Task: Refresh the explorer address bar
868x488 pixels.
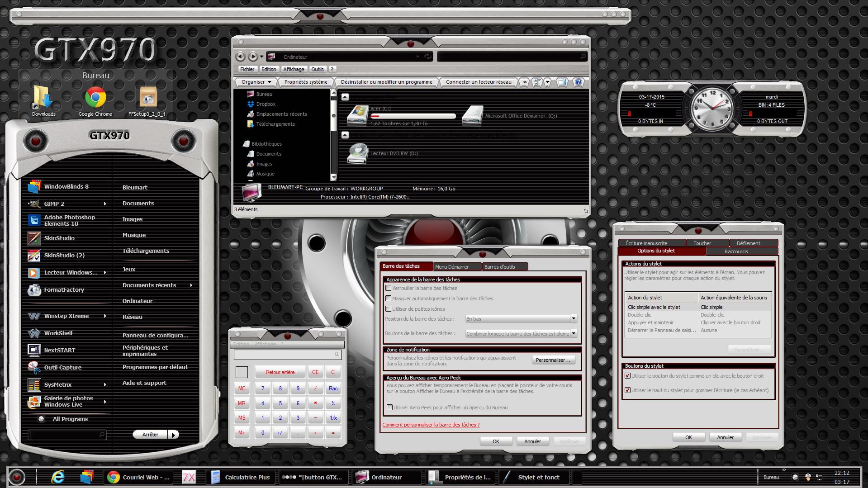Action: (x=427, y=57)
